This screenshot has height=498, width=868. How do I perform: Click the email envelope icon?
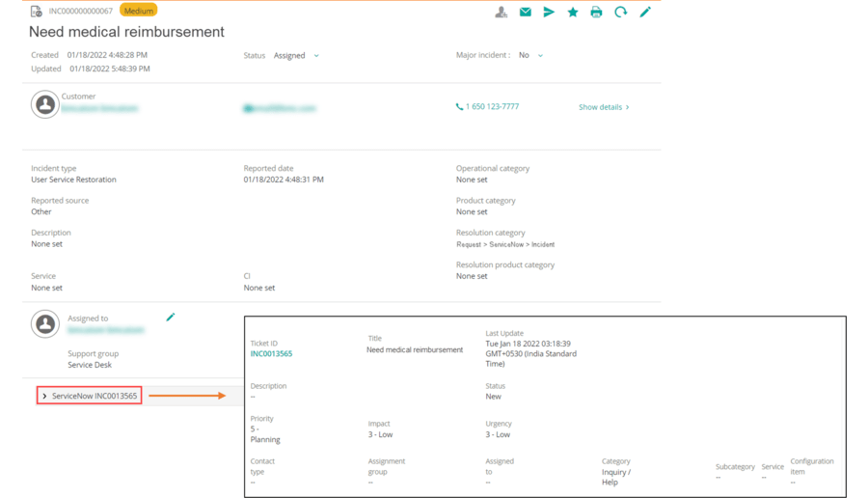coord(526,13)
